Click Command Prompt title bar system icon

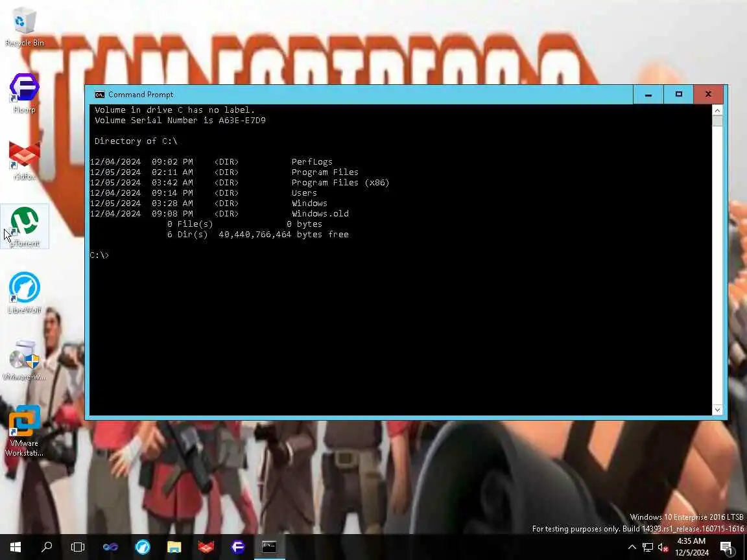100,94
